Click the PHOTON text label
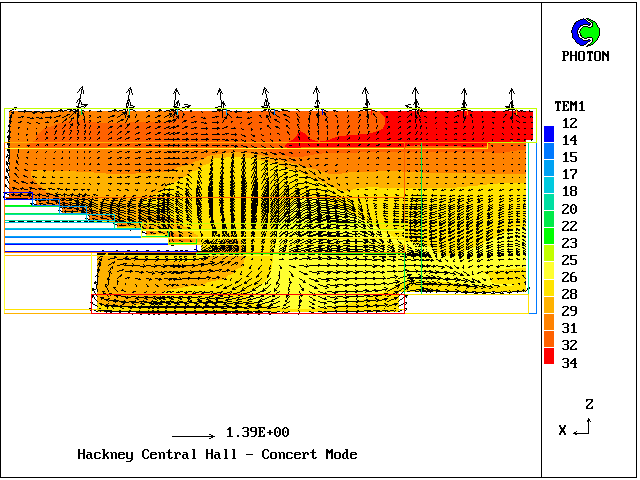 click(x=585, y=57)
